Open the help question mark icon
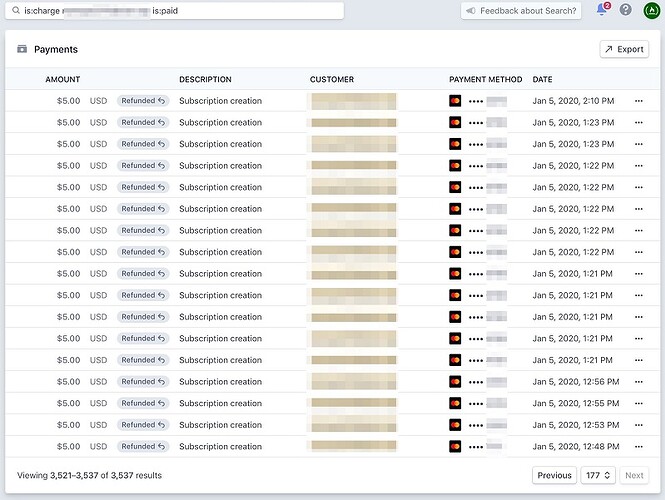The height and width of the screenshot is (500, 665). (626, 10)
